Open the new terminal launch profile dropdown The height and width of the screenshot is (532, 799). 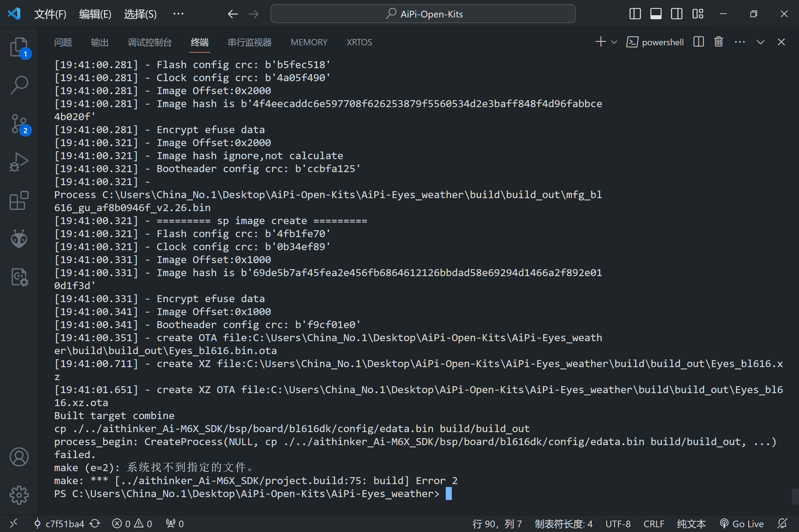tap(614, 42)
